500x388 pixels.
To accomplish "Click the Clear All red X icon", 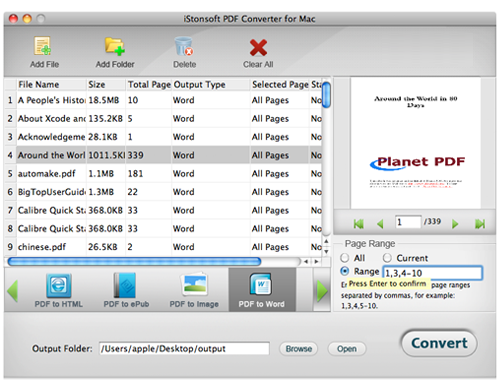I will pos(258,47).
